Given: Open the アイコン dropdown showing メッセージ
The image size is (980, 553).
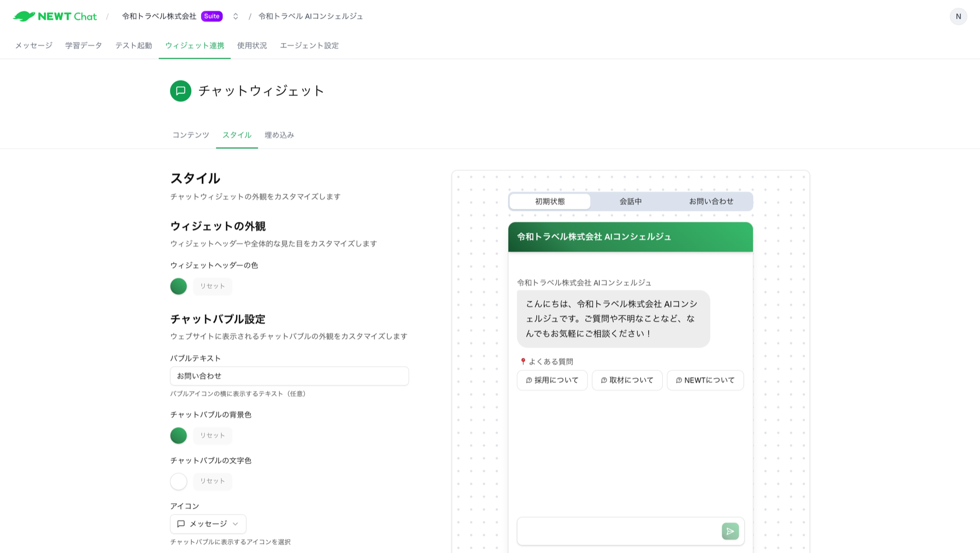Looking at the screenshot, I should pyautogui.click(x=208, y=524).
